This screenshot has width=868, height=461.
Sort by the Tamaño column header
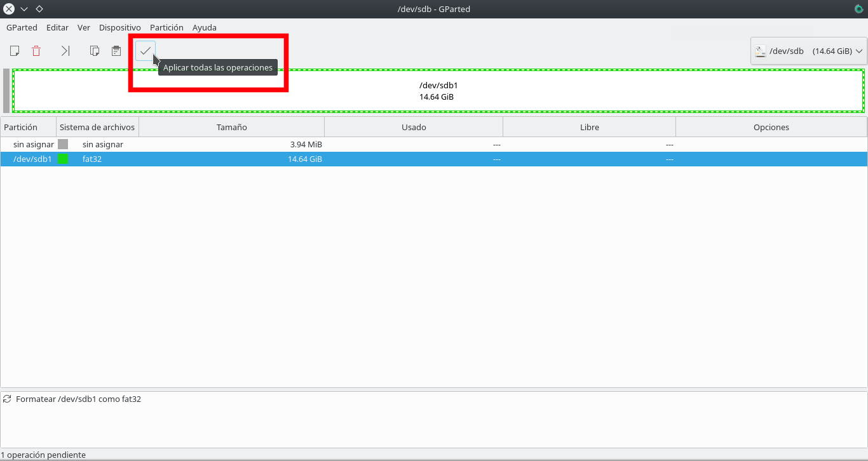click(232, 127)
